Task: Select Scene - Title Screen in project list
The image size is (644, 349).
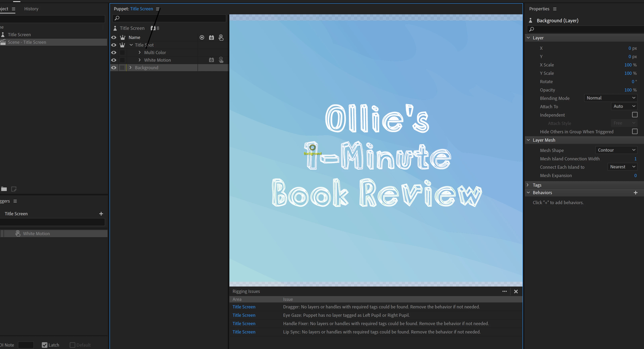Action: click(27, 42)
